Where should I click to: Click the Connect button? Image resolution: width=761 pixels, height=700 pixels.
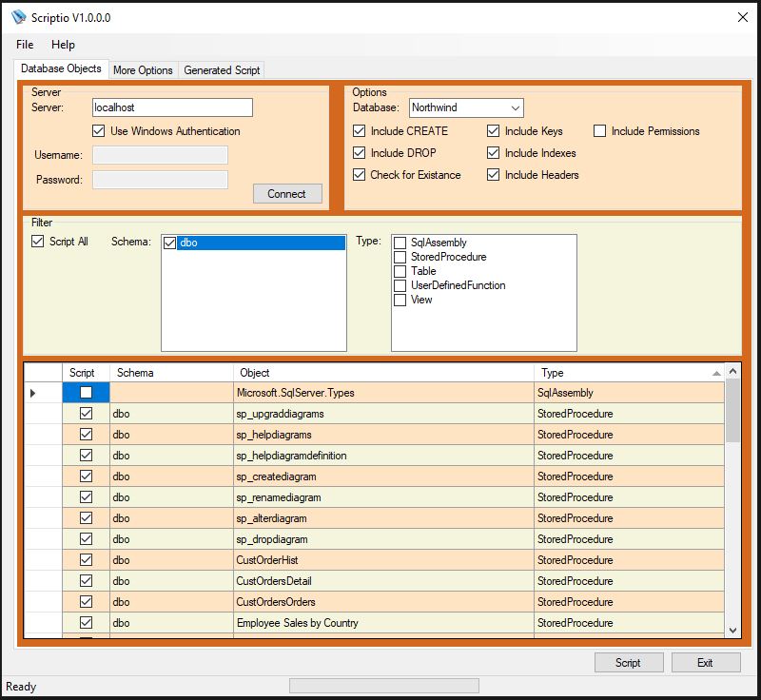point(287,194)
